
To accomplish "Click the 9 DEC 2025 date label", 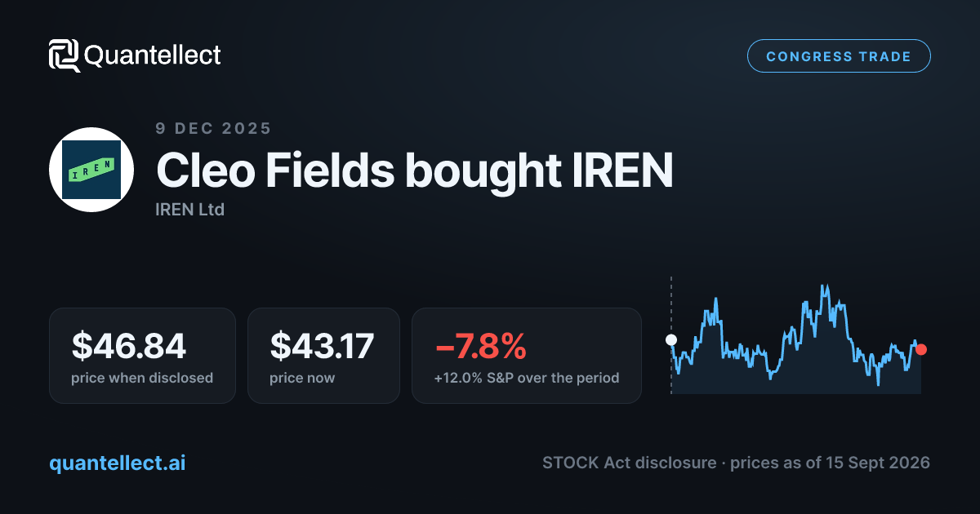I will 213,128.
